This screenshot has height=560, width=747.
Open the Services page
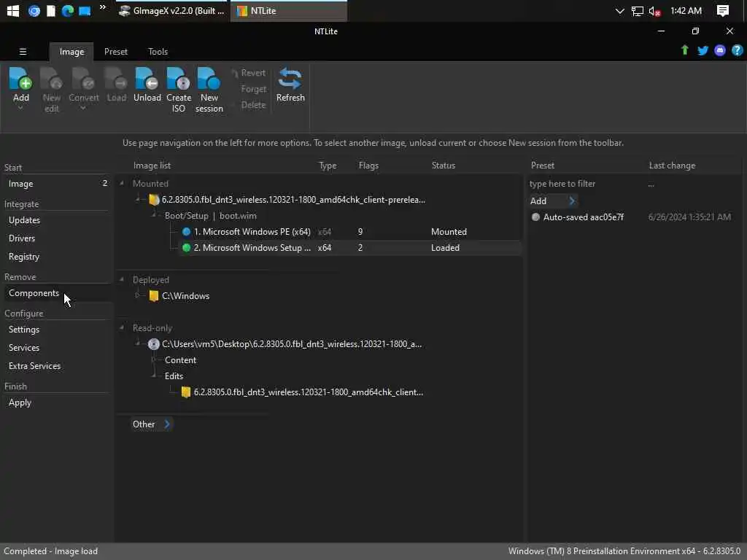(24, 348)
